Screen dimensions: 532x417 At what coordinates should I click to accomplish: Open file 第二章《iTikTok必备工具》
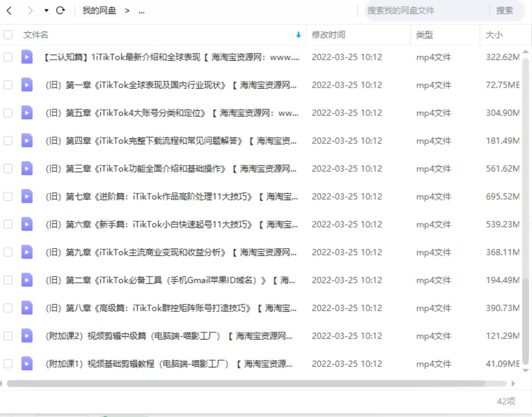170,280
